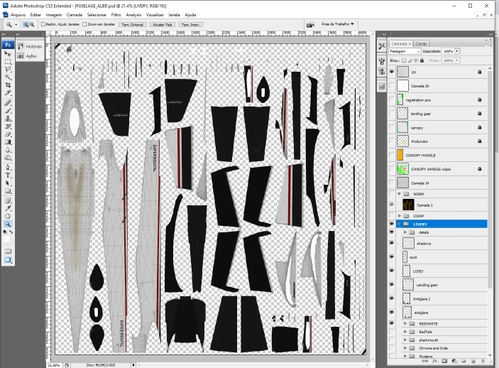Open the Zoom tool preset picker arrow
499x368 pixels.
point(16,25)
